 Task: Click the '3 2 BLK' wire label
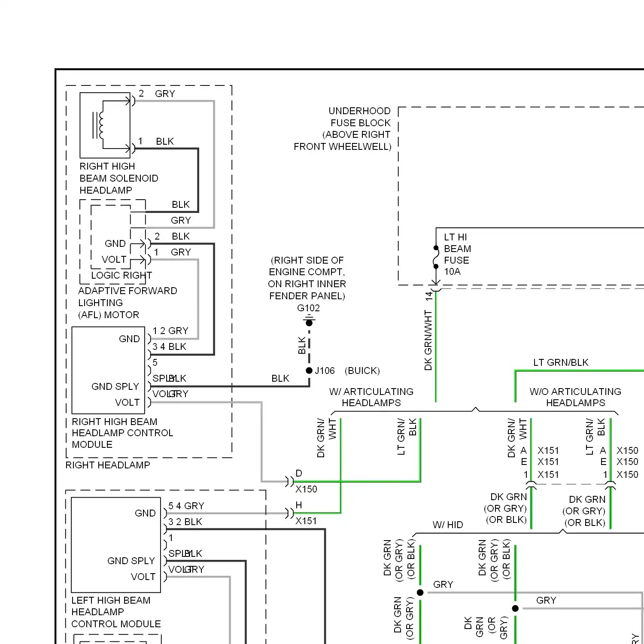185,522
